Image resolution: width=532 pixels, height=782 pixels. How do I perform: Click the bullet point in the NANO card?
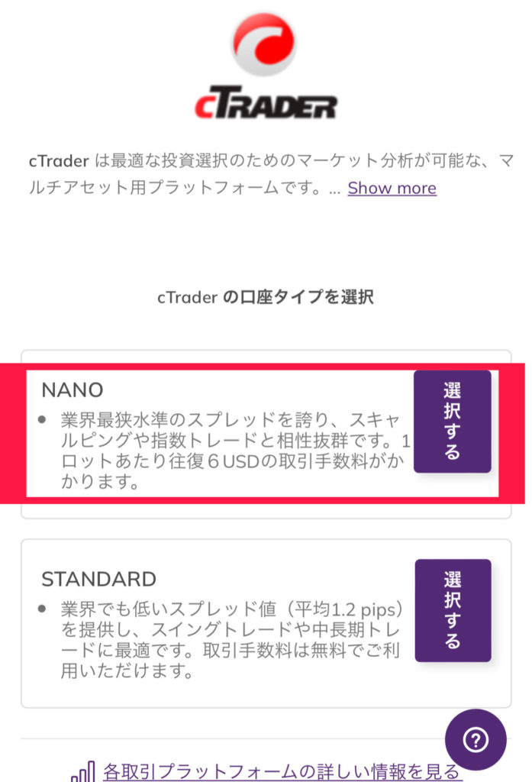click(42, 420)
